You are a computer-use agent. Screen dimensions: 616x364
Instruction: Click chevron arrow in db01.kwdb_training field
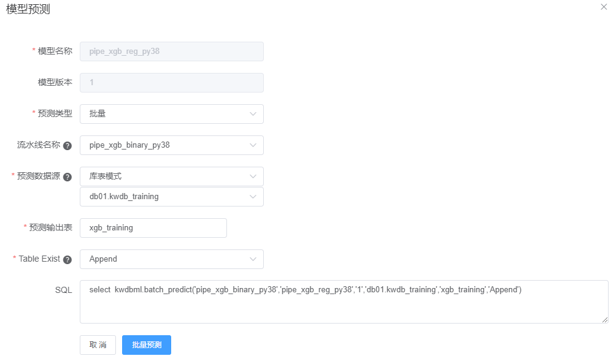(253, 197)
